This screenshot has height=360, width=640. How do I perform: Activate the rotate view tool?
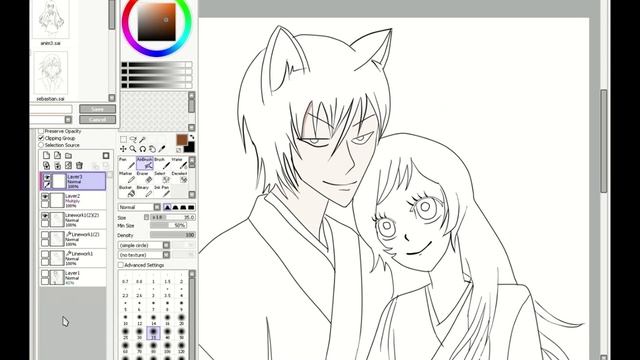pyautogui.click(x=142, y=149)
